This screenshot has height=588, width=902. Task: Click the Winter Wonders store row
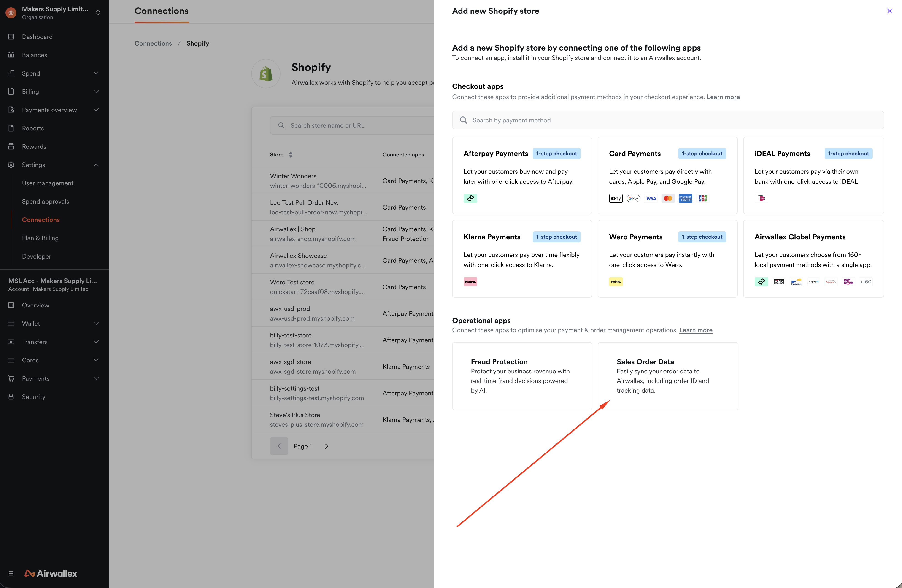coord(343,181)
